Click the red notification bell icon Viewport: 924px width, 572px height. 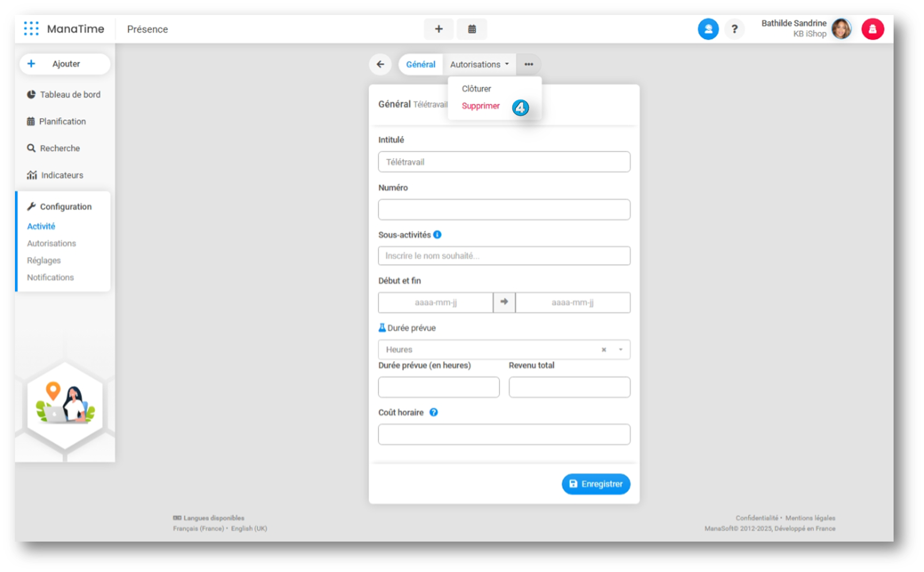[872, 29]
